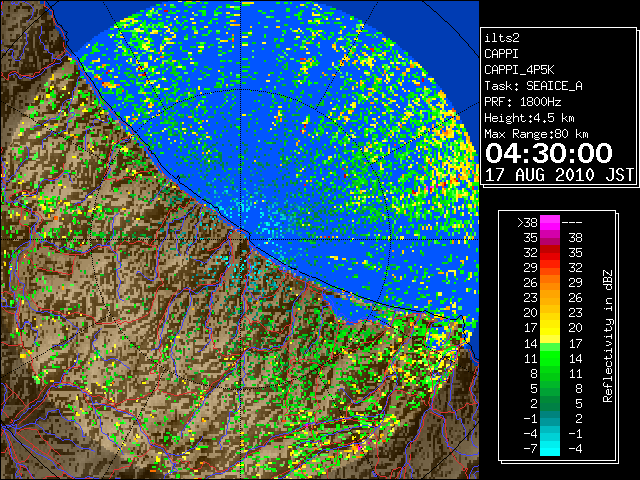Click the '-7' legend label
640x480 pixels.
point(531,449)
